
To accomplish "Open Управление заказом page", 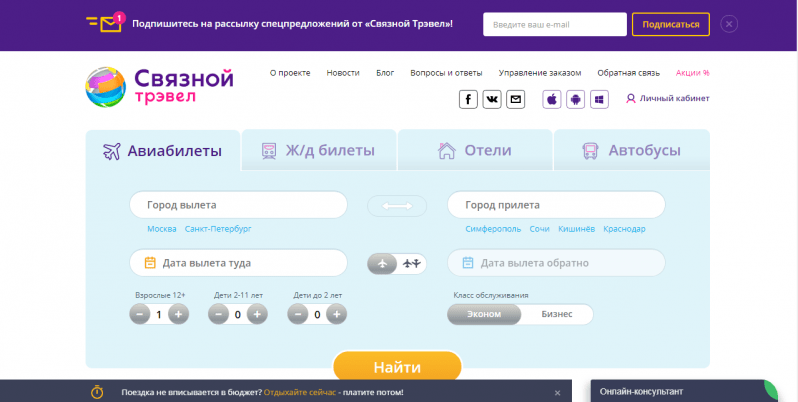I will pos(540,73).
